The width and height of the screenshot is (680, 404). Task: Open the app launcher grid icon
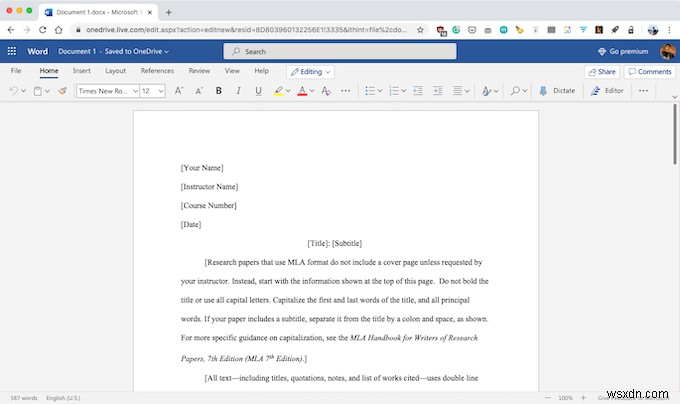tap(12, 51)
